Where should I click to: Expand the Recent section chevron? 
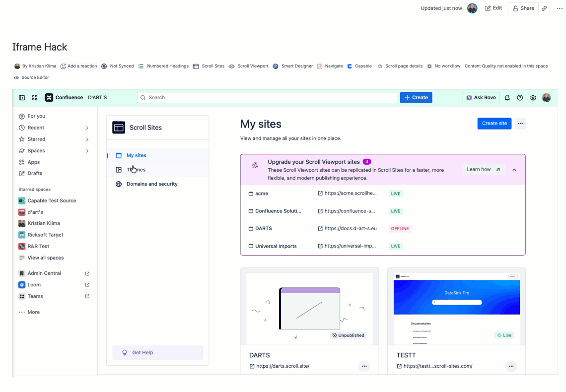pyautogui.click(x=87, y=128)
